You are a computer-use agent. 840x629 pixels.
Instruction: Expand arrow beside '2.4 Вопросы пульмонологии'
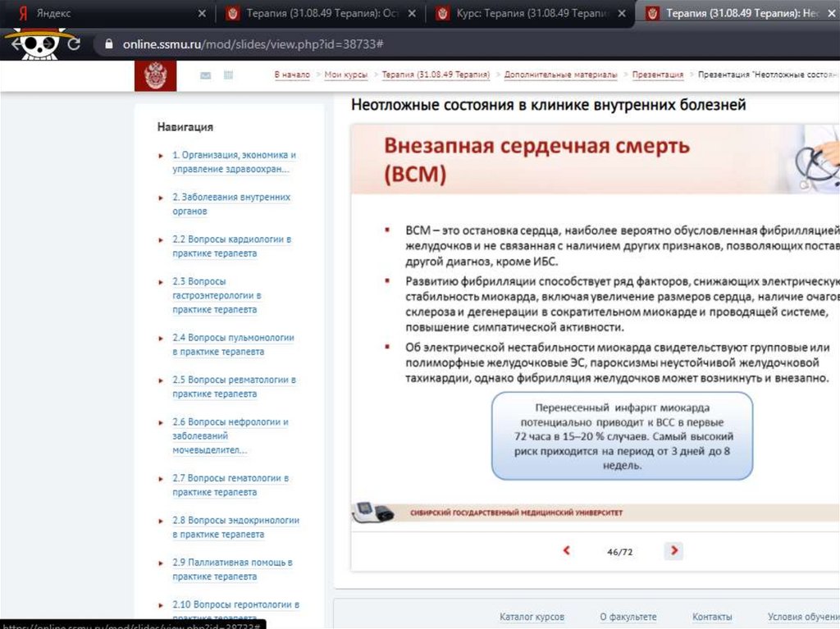161,339
